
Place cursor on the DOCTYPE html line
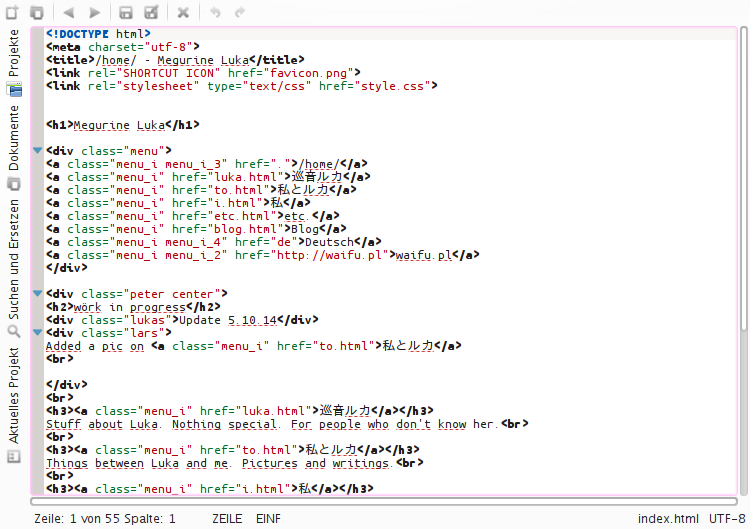click(x=98, y=34)
